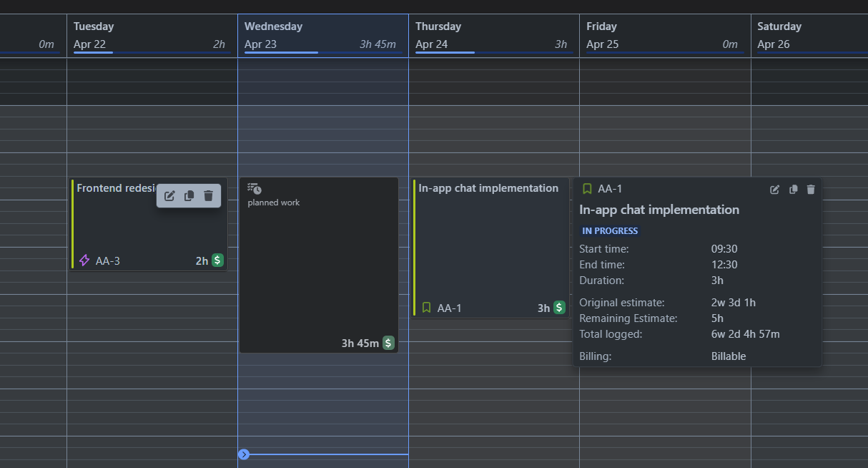
Task: Click the billable dollar icon on planned work card
Action: (388, 343)
